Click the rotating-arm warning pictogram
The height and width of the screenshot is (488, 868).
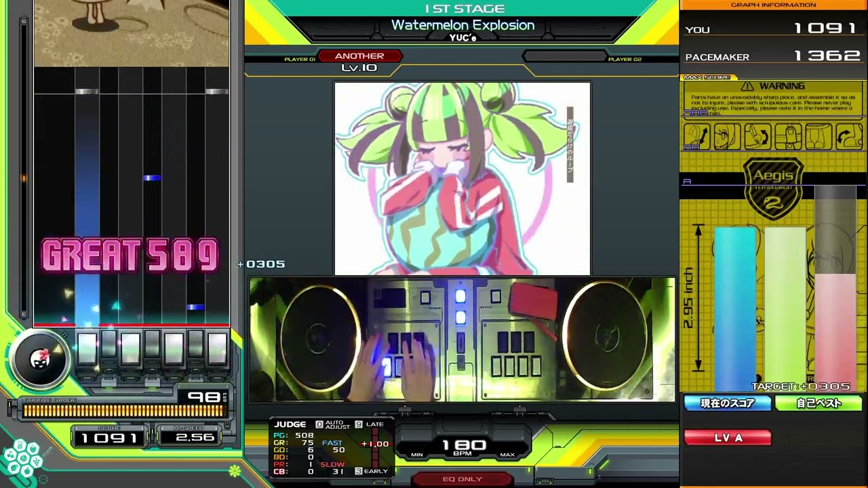[x=757, y=137]
